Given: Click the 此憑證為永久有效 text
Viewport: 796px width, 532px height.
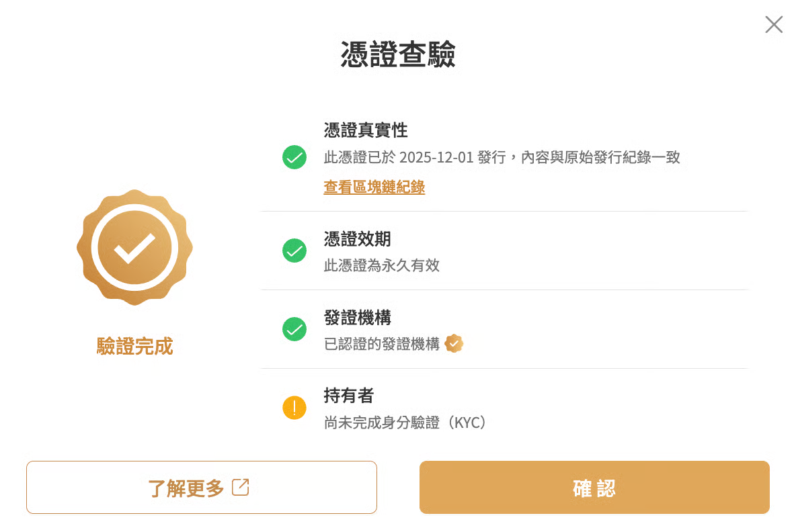Looking at the screenshot, I should click(381, 265).
